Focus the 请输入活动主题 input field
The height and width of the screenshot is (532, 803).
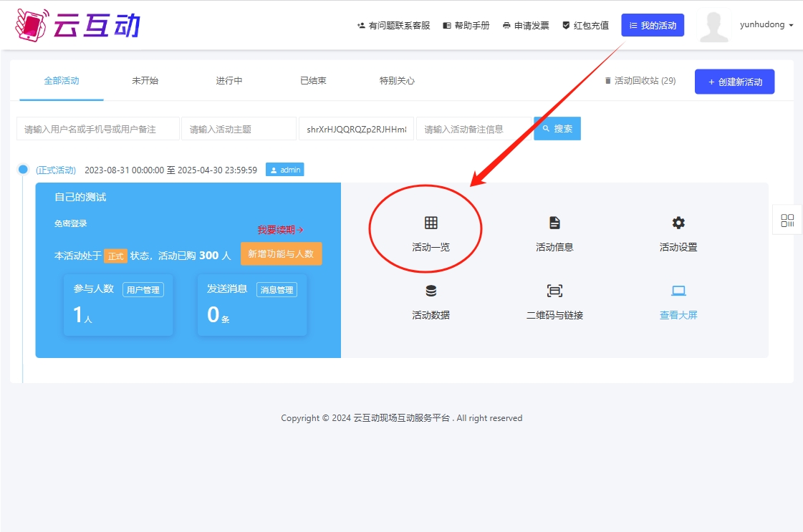[239, 129]
